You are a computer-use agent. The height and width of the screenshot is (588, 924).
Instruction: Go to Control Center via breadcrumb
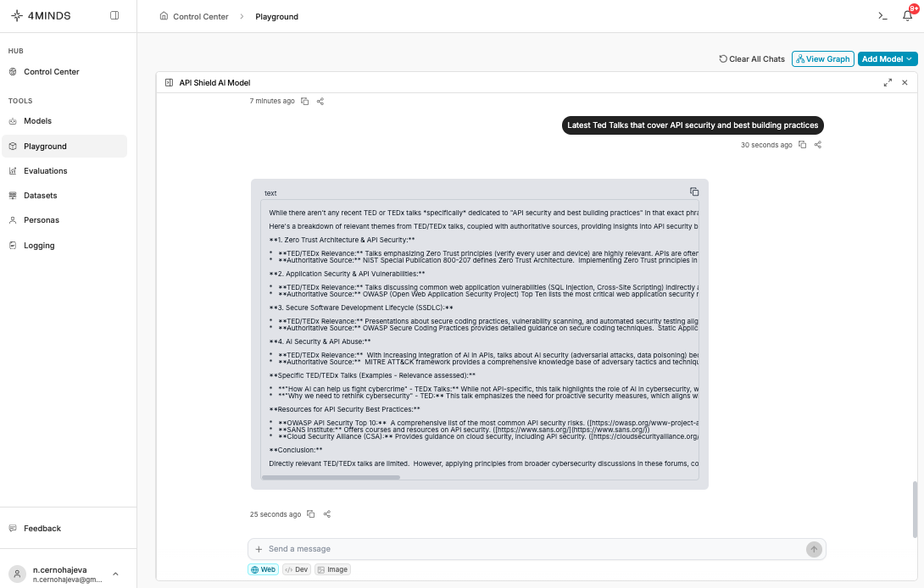tap(200, 16)
